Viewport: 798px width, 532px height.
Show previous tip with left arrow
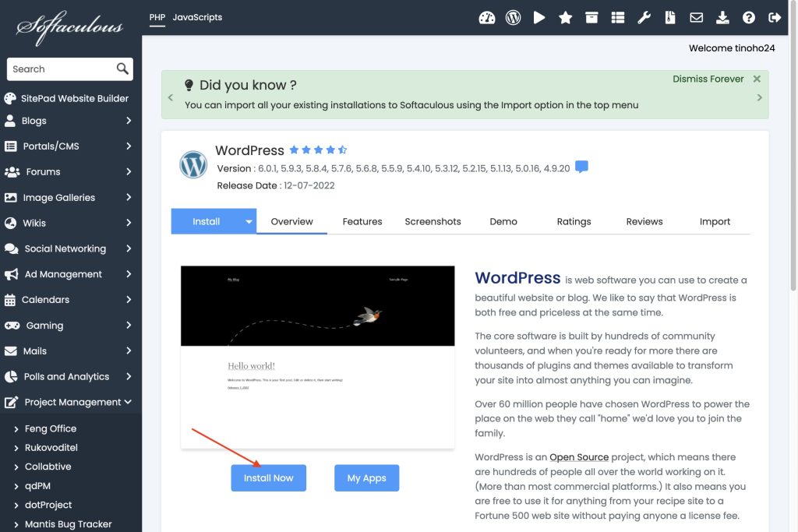click(171, 97)
